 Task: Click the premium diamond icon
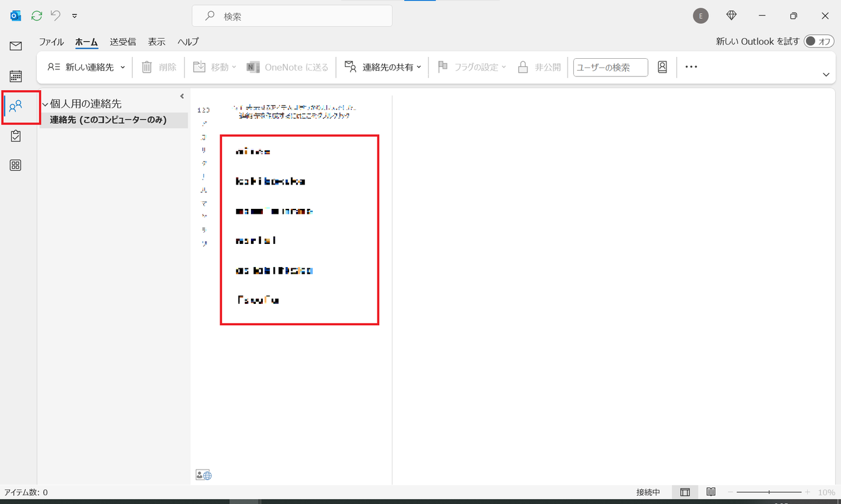(731, 16)
